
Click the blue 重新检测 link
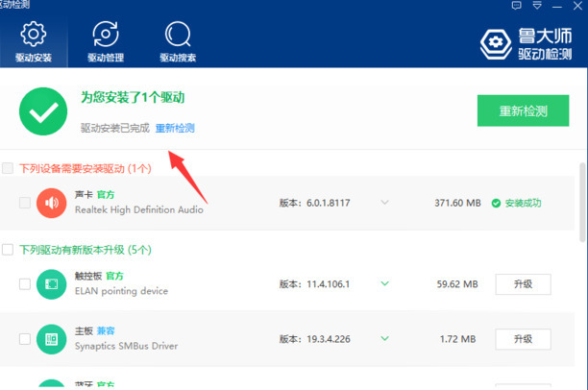tap(175, 129)
